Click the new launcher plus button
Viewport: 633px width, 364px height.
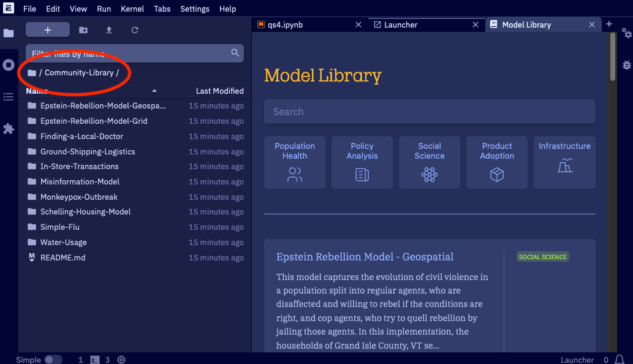point(48,30)
